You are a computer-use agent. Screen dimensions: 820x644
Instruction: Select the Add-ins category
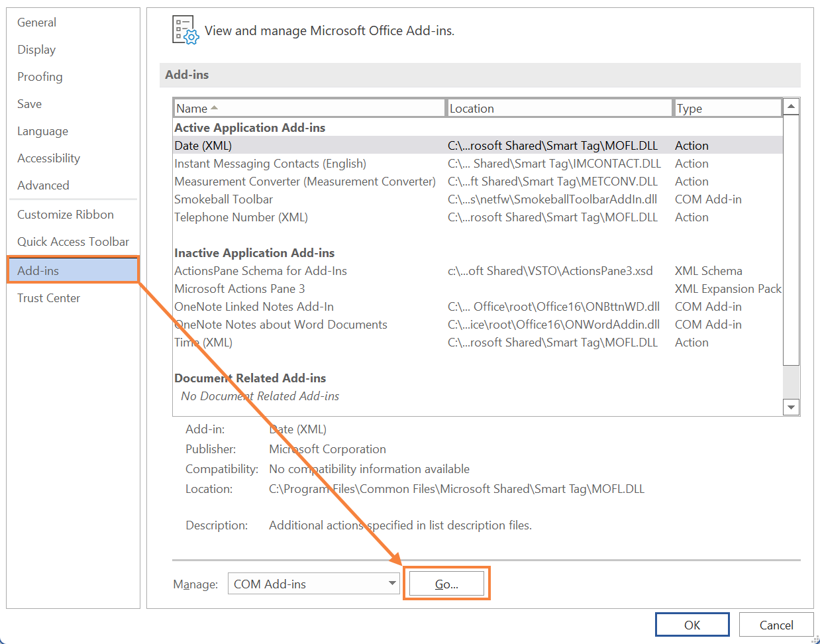coord(73,270)
